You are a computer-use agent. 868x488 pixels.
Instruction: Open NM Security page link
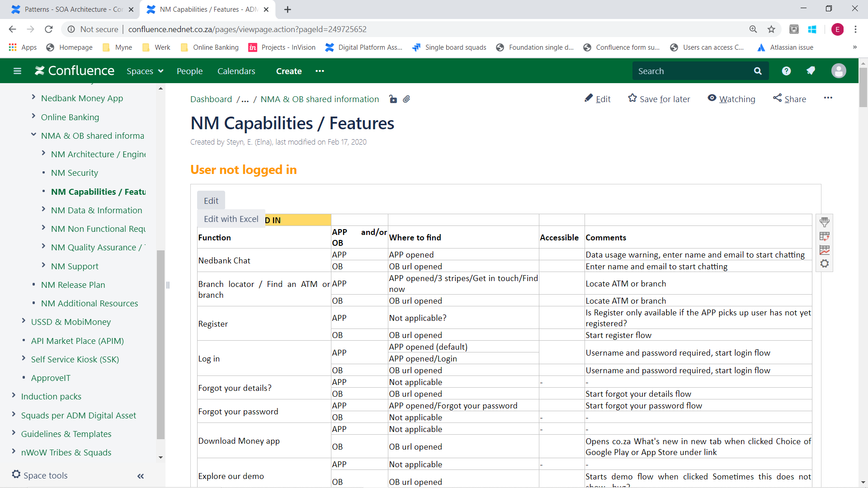pos(75,173)
